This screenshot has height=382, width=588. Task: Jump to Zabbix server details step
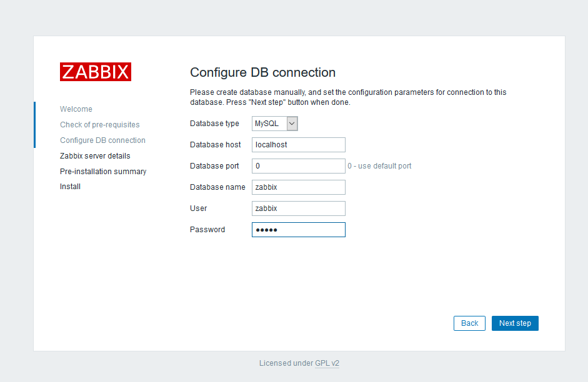click(x=95, y=156)
